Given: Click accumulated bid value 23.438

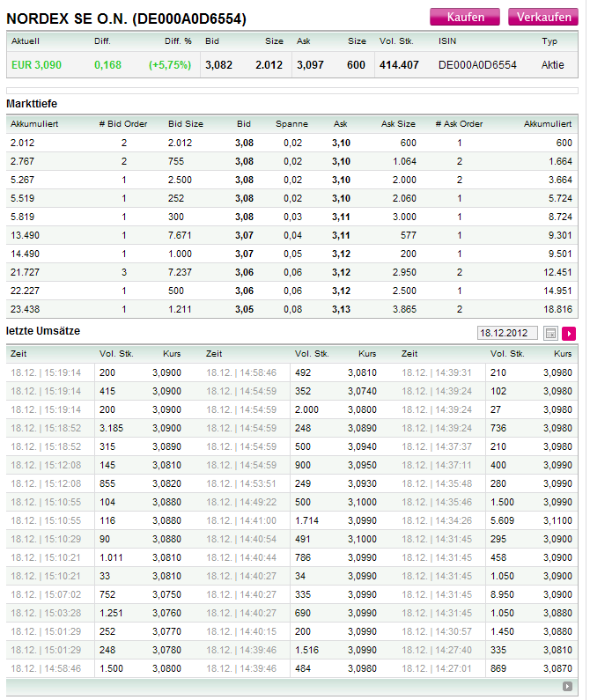Looking at the screenshot, I should click(x=25, y=309).
